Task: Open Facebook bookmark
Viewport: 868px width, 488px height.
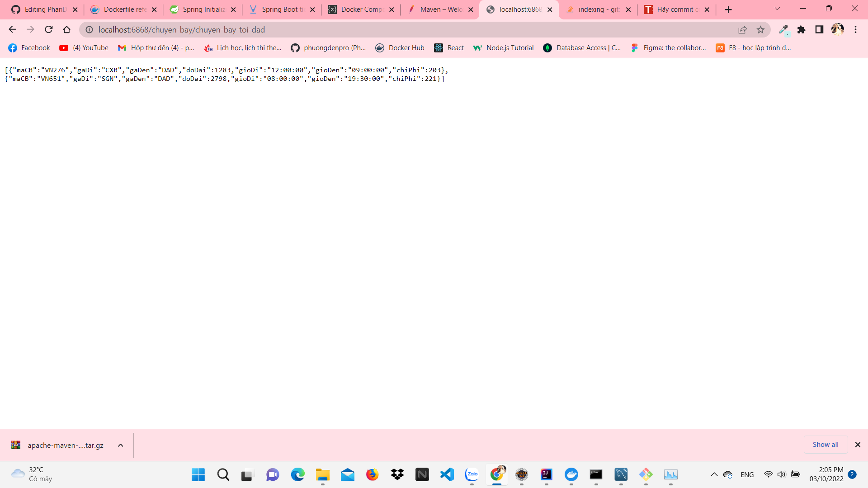Action: pyautogui.click(x=29, y=48)
